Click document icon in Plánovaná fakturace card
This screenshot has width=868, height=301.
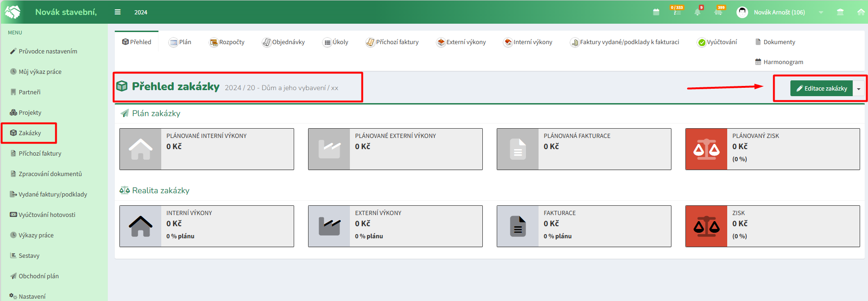[518, 149]
